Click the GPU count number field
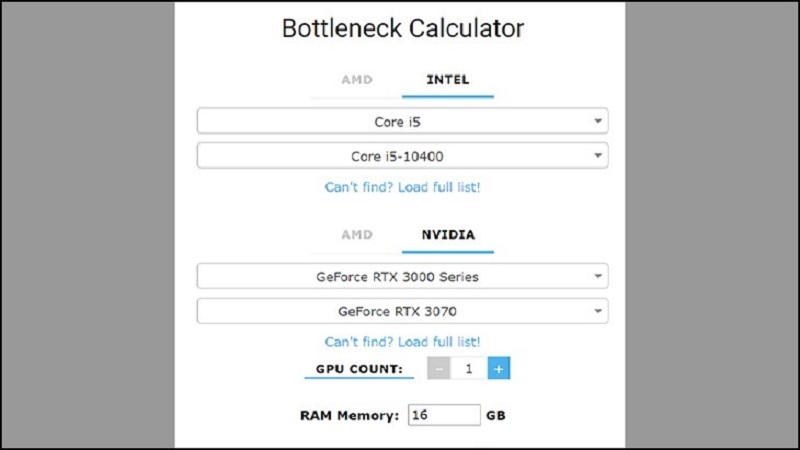 coord(468,368)
